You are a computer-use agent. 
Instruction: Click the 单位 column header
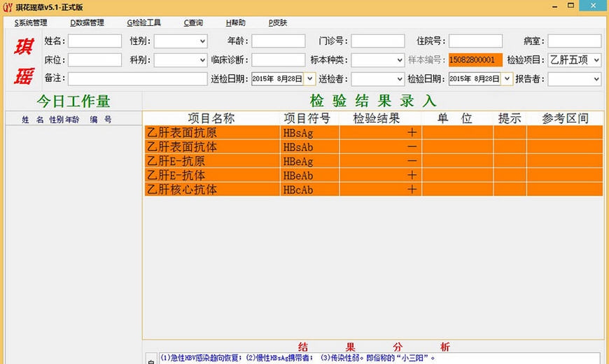pyautogui.click(x=454, y=118)
